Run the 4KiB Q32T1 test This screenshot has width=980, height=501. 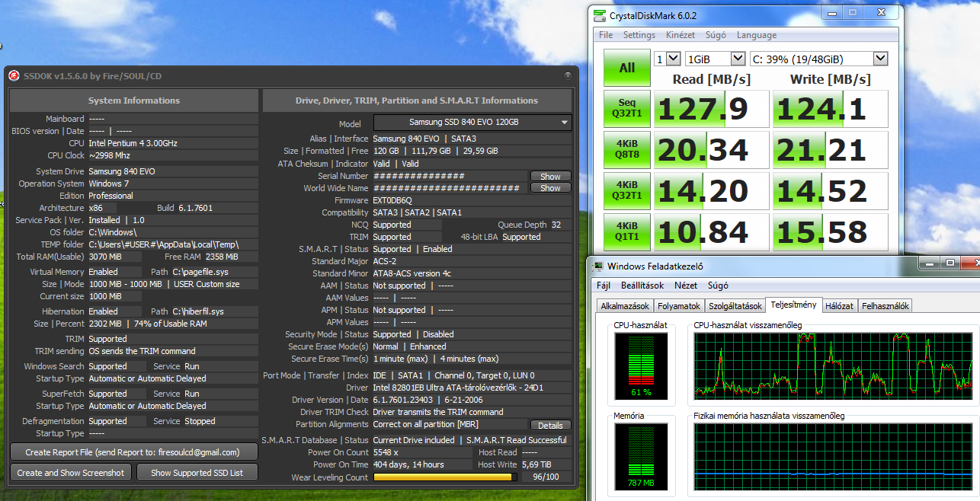click(x=627, y=190)
